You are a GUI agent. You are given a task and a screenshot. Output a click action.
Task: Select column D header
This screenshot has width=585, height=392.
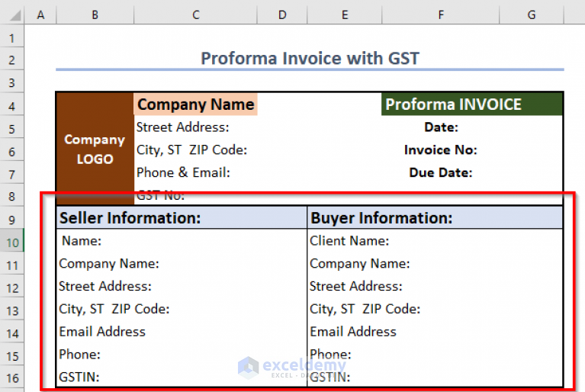point(282,15)
